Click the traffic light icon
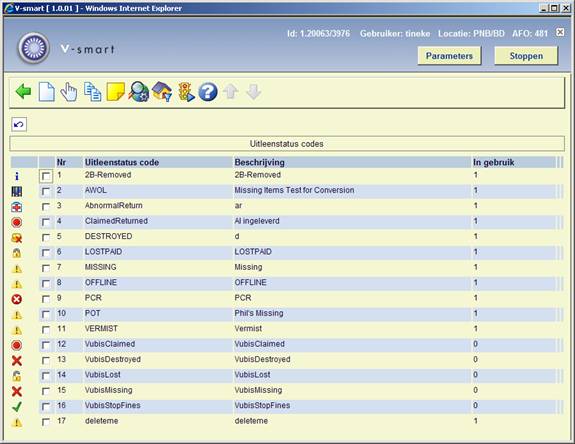This screenshot has height=444, width=575. [x=186, y=92]
